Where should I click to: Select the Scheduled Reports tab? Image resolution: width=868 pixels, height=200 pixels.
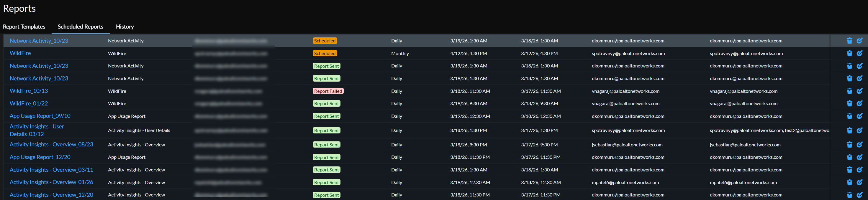click(81, 27)
